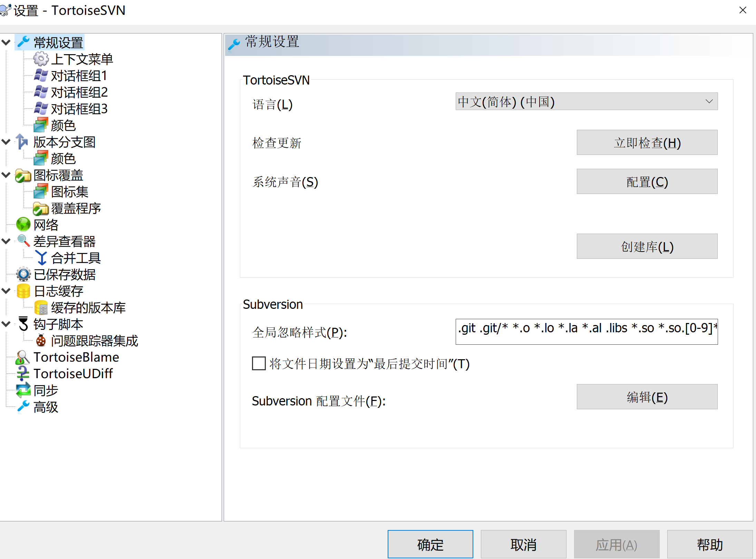
Task: Click the 编辑(E) button for the Subversion config file
Action: pyautogui.click(x=647, y=397)
